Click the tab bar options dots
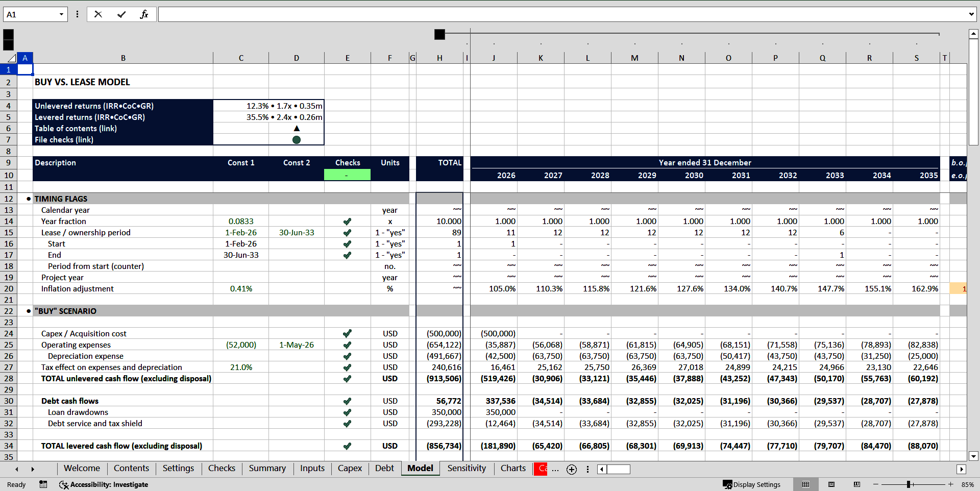 click(587, 469)
